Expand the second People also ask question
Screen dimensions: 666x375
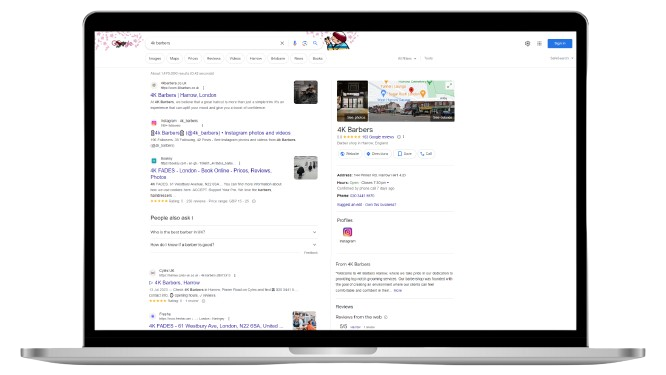[x=234, y=245]
